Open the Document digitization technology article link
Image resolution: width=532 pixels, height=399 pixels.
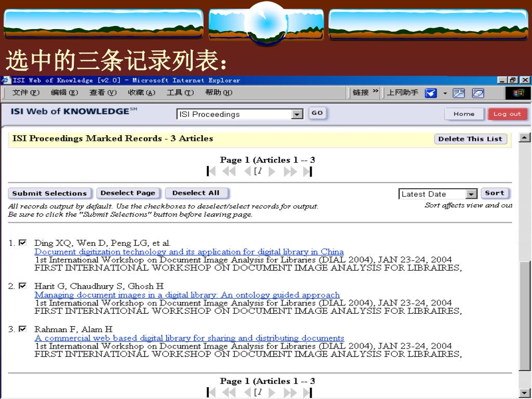pyautogui.click(x=189, y=252)
